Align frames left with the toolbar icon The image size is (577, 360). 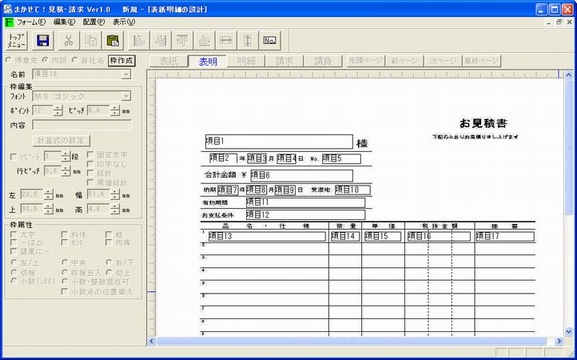[x=138, y=40]
